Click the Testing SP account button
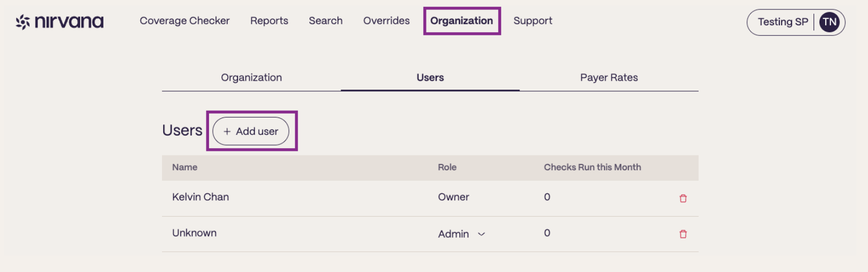 [796, 22]
